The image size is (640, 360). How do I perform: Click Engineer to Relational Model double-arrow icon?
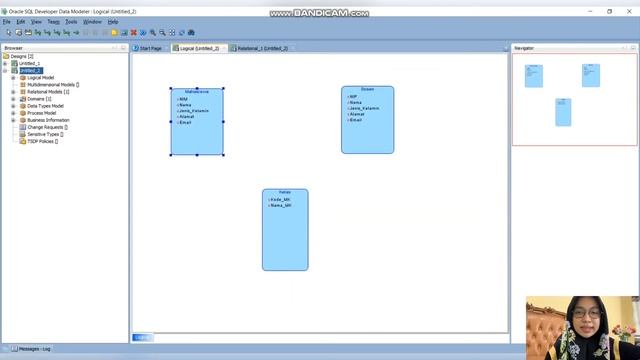pyautogui.click(x=143, y=33)
